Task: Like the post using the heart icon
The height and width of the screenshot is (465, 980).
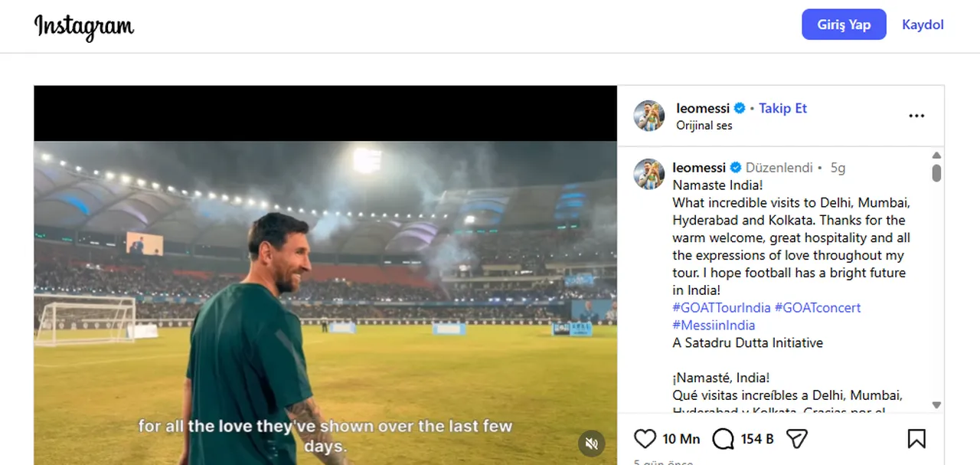Action: tap(645, 438)
